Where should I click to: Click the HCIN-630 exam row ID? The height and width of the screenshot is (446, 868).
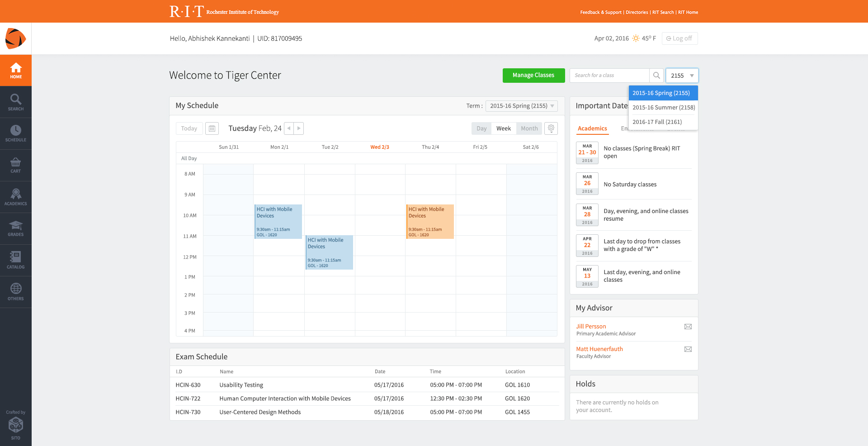pos(188,385)
